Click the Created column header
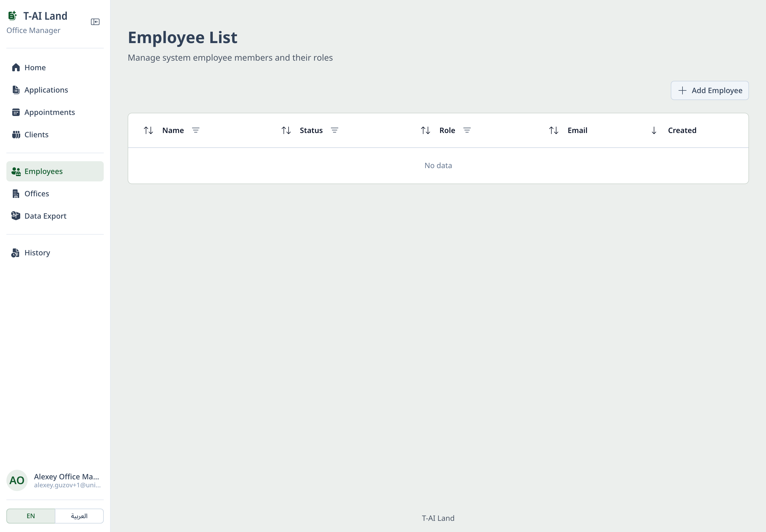The width and height of the screenshot is (766, 532). coord(682,130)
